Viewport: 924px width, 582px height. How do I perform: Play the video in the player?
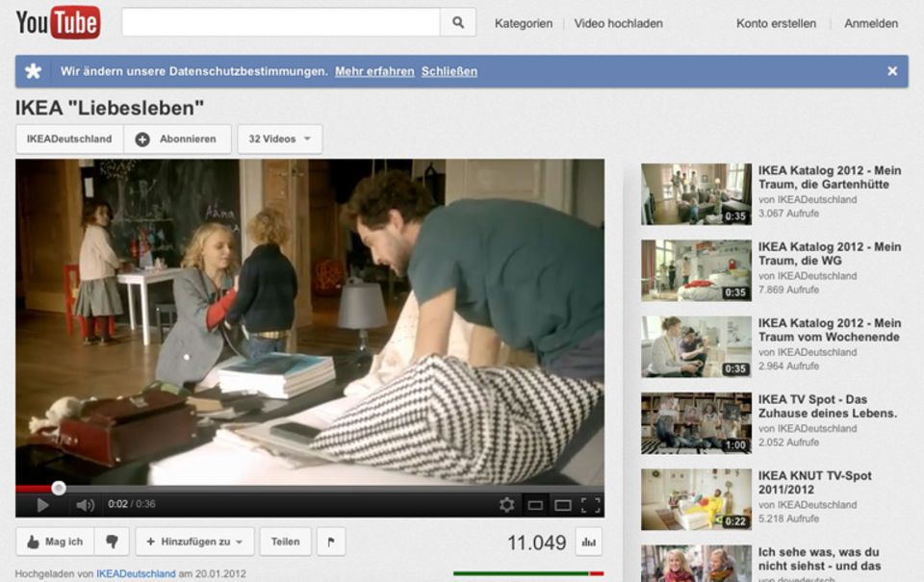click(40, 502)
